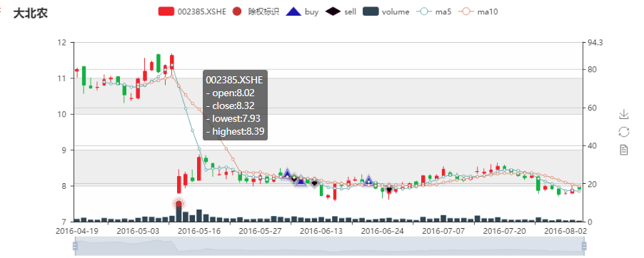Screen dimensions: 644x258
Task: Click the 2016-05-03 x-axis label
Action: tap(138, 231)
